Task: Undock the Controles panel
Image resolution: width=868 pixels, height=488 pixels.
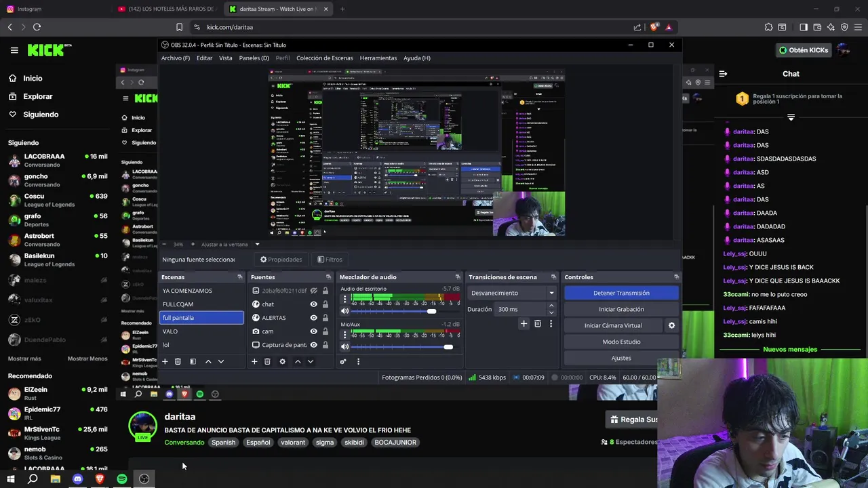Action: (x=676, y=277)
